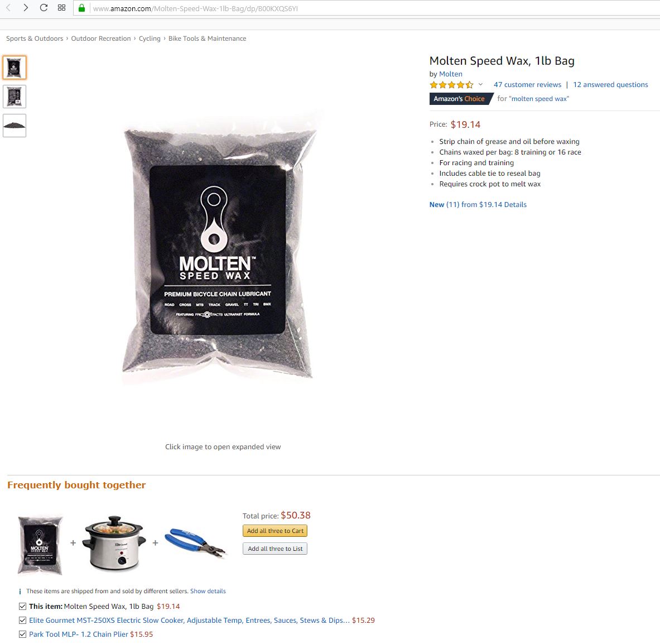Open the Cycling breadcrumb category

click(x=150, y=39)
